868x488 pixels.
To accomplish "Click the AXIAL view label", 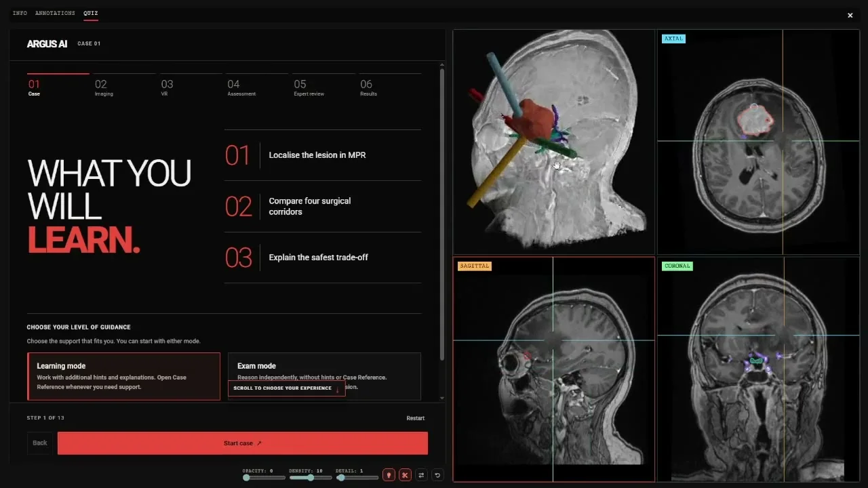I will coord(673,39).
